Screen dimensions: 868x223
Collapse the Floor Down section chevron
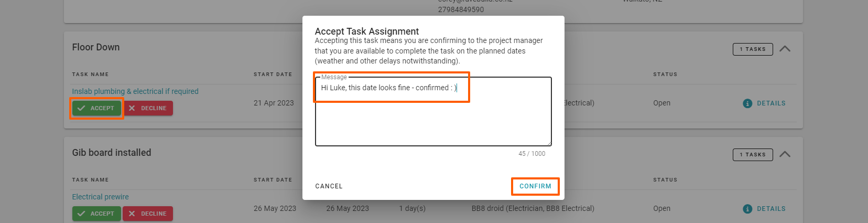pos(785,49)
